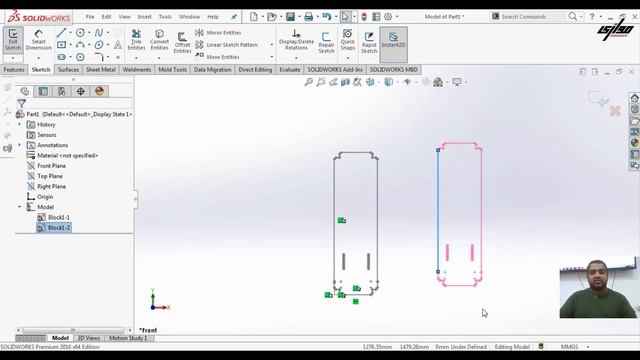This screenshot has width=640, height=360.
Task: Switch to the Sheet Metal tab
Action: click(100, 70)
